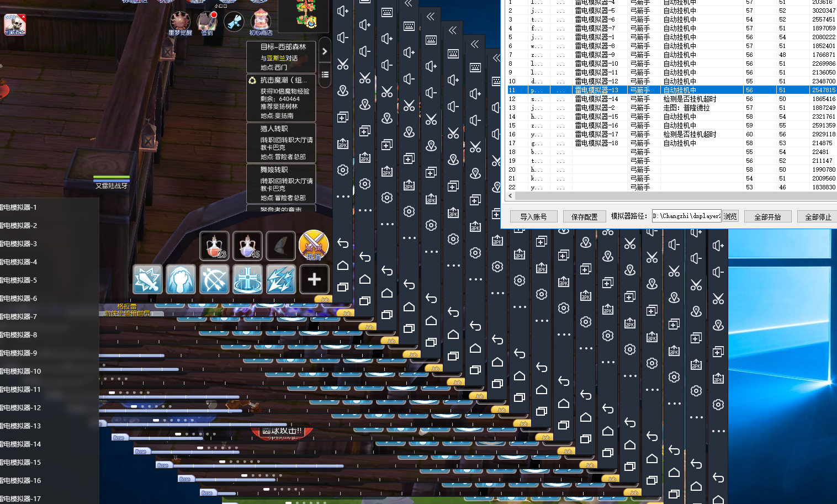The height and width of the screenshot is (504, 837).
Task: Click the skeleton buff icon labeled Lv.30
Action: pos(15,25)
